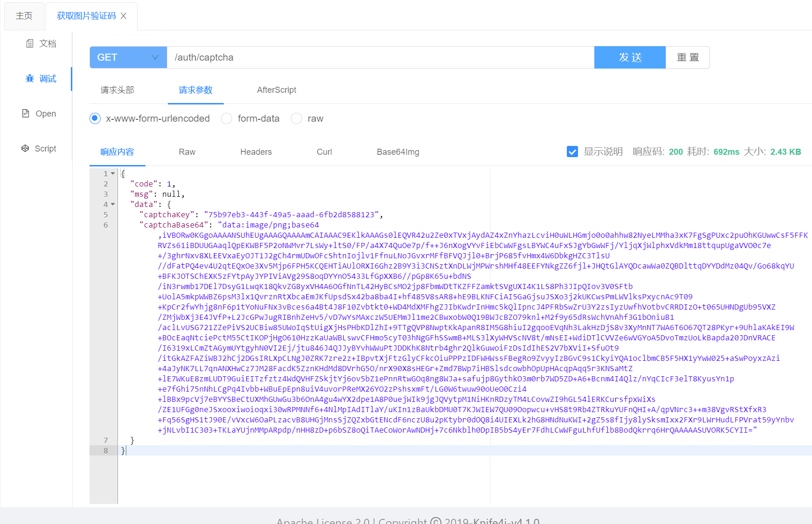This screenshot has height=524, width=812.
Task: Open the 文档 document icon in sidebar
Action: (x=30, y=43)
